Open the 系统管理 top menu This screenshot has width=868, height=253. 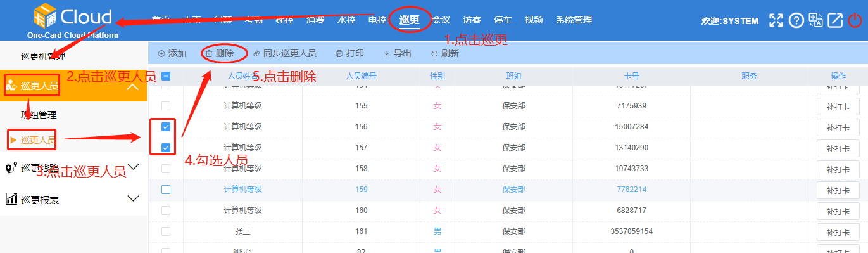[x=574, y=20]
